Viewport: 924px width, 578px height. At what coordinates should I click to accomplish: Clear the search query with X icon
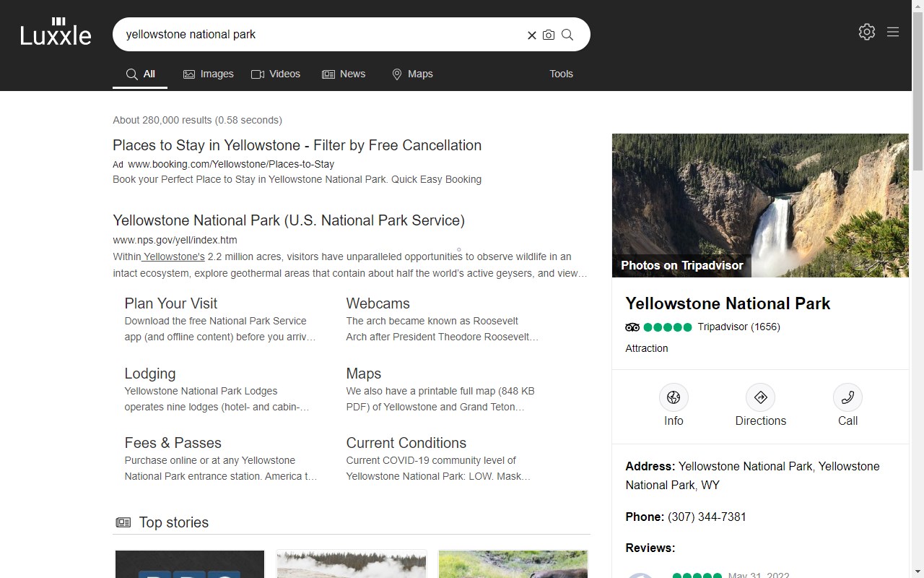pyautogui.click(x=532, y=35)
